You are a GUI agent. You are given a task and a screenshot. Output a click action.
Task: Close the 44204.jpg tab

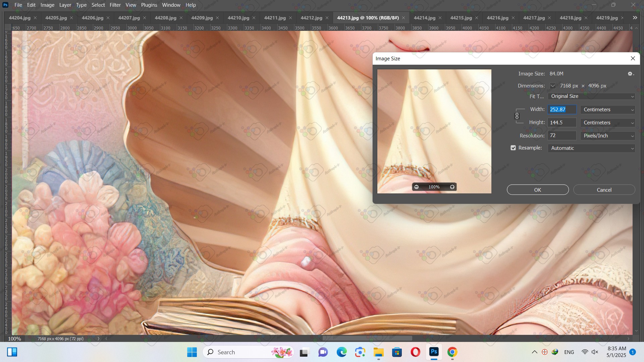click(x=35, y=18)
